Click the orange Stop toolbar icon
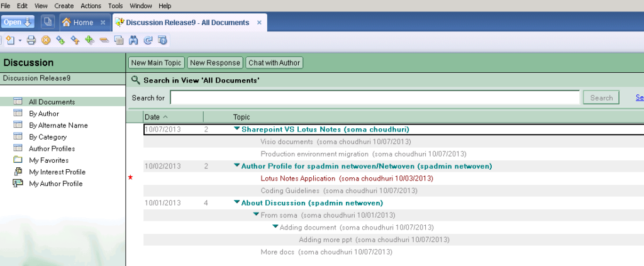 coord(46,40)
